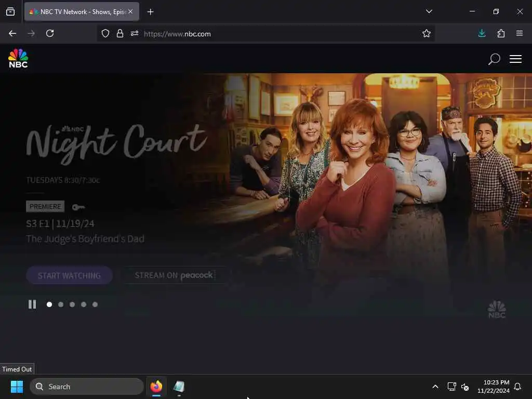The image size is (532, 399).
Task: Select the second carousel dot
Action: click(61, 304)
